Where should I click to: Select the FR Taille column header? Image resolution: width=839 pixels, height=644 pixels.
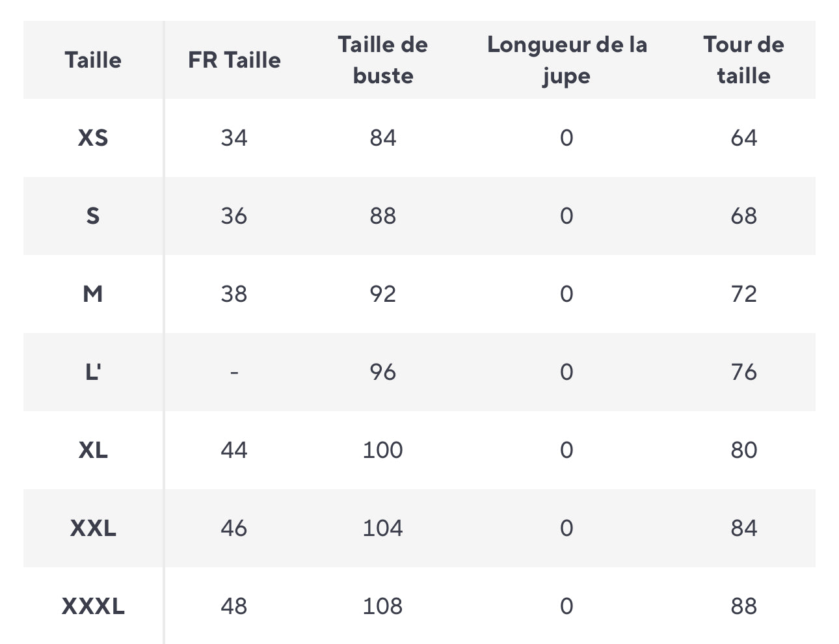coord(234,60)
